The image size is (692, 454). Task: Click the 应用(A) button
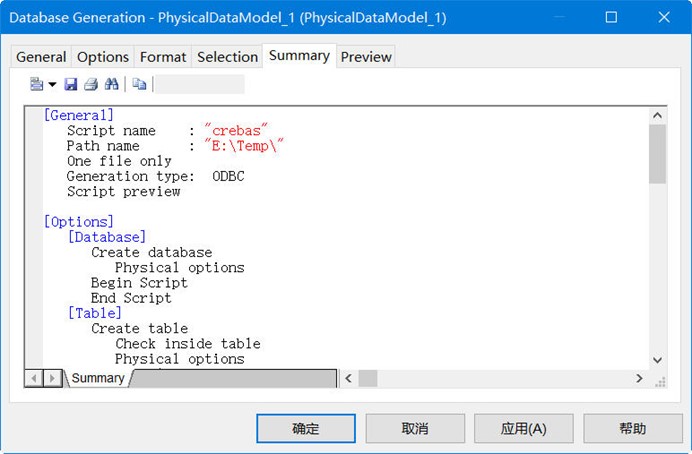click(523, 428)
